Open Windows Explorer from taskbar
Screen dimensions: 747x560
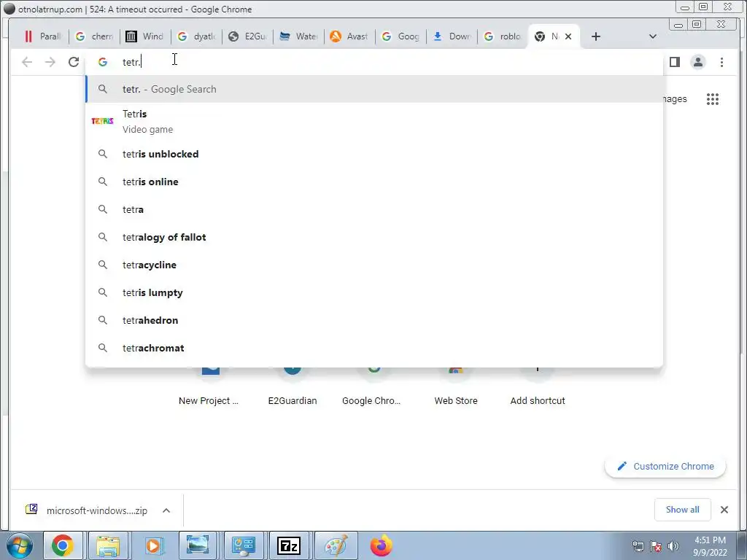click(x=108, y=545)
